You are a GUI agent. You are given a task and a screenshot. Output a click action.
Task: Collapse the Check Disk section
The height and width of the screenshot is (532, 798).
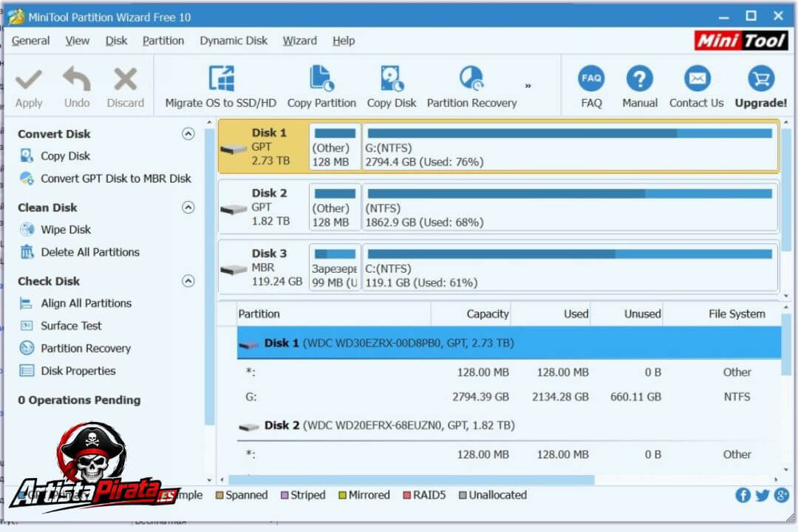coord(188,281)
